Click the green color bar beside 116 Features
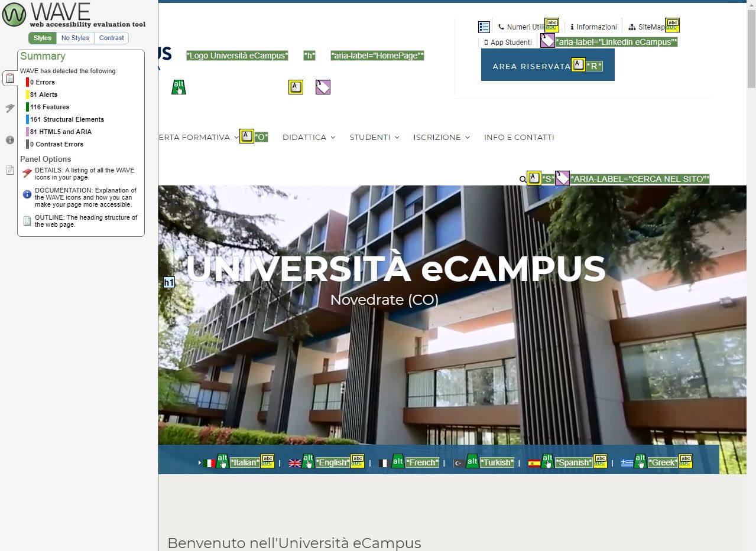756x551 pixels. tap(27, 107)
